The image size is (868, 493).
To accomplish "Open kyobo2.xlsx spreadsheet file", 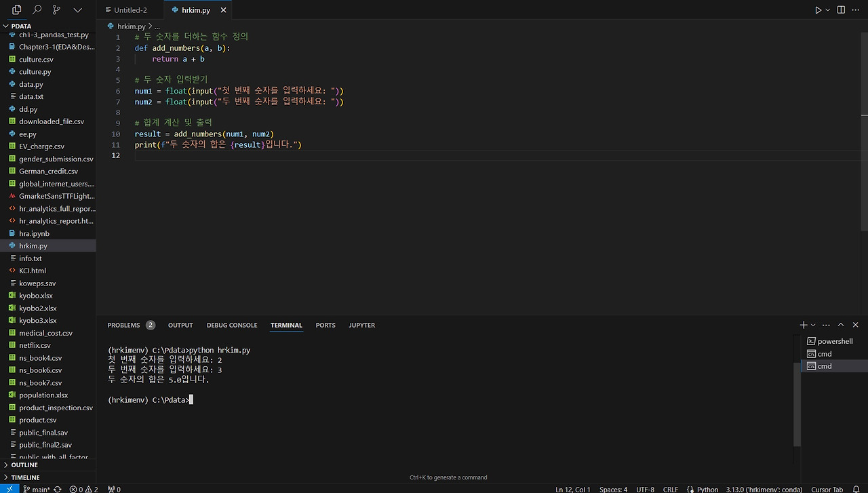I will [48, 308].
